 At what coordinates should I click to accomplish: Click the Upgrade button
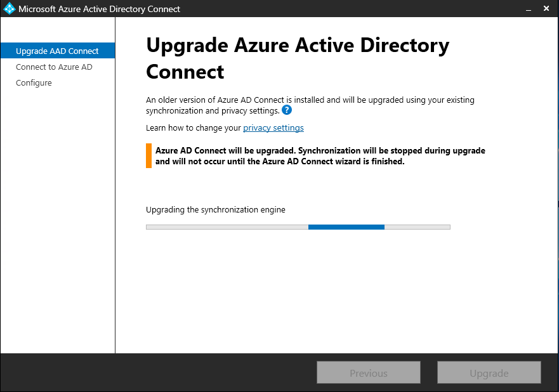click(489, 373)
